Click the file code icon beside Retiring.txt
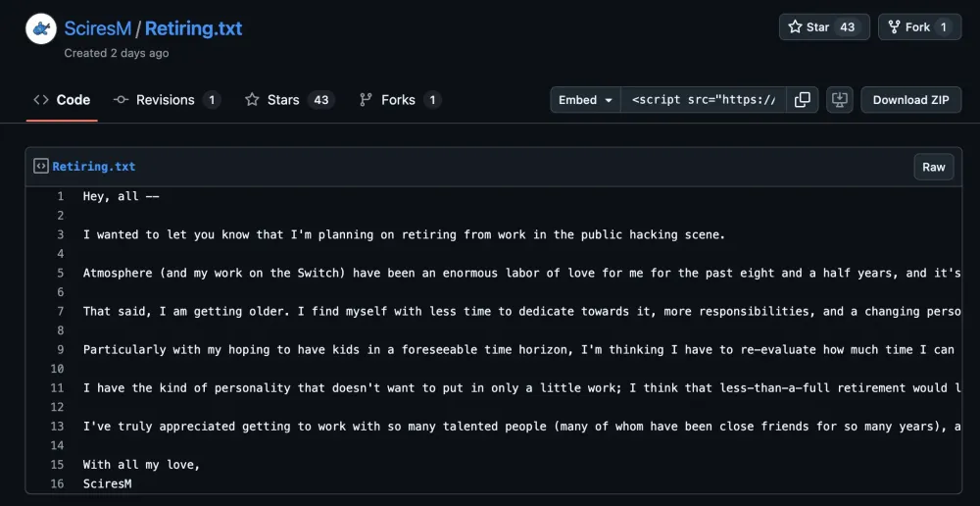The width and height of the screenshot is (980, 506). point(41,167)
